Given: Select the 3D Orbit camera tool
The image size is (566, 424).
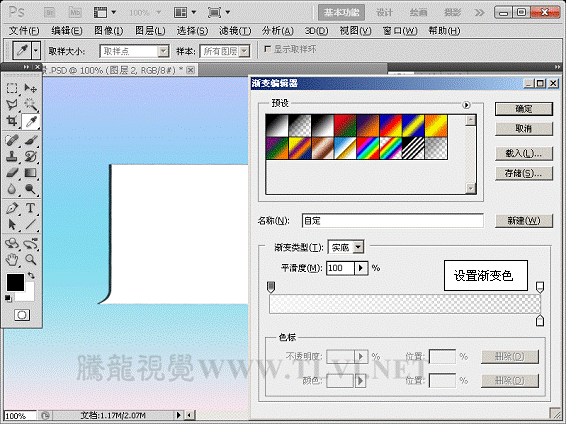Looking at the screenshot, I should 30,244.
